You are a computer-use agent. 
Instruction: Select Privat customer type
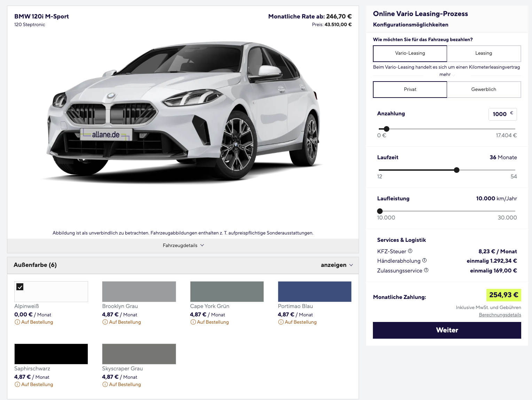click(410, 90)
